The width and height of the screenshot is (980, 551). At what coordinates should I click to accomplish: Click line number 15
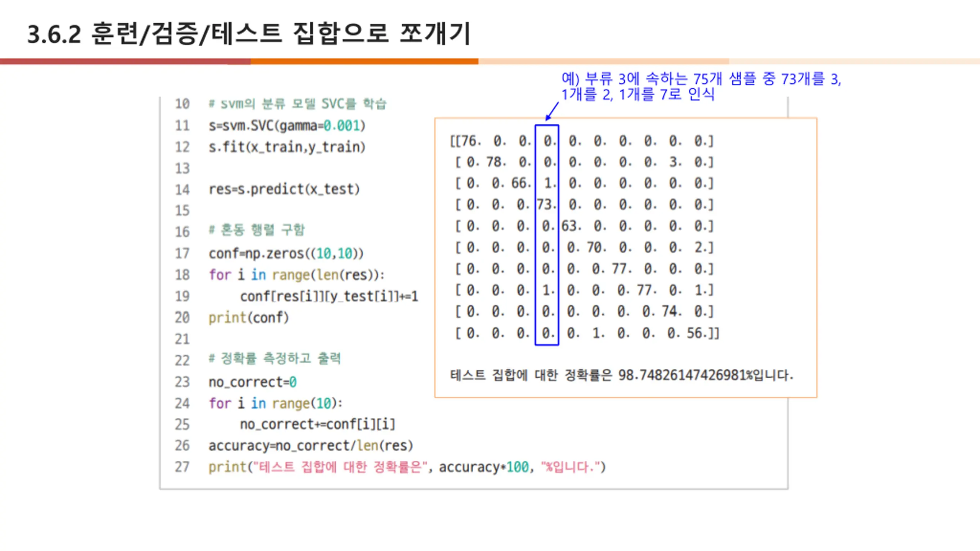point(182,210)
